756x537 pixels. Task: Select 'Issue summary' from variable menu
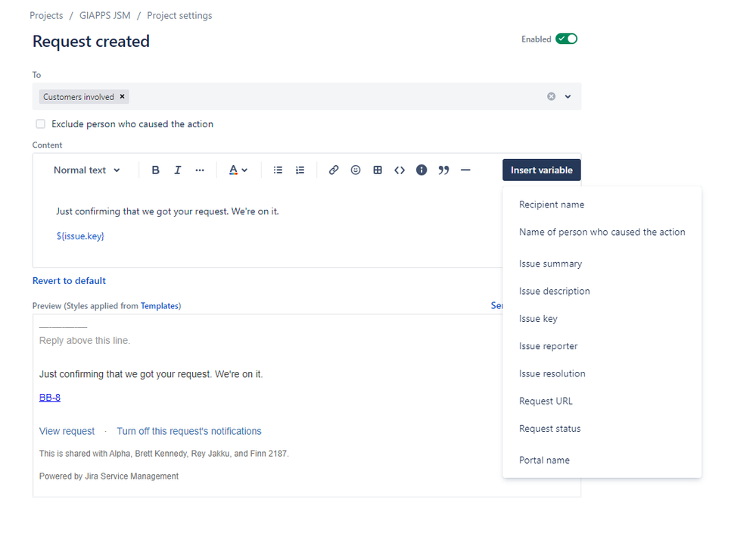pos(550,264)
